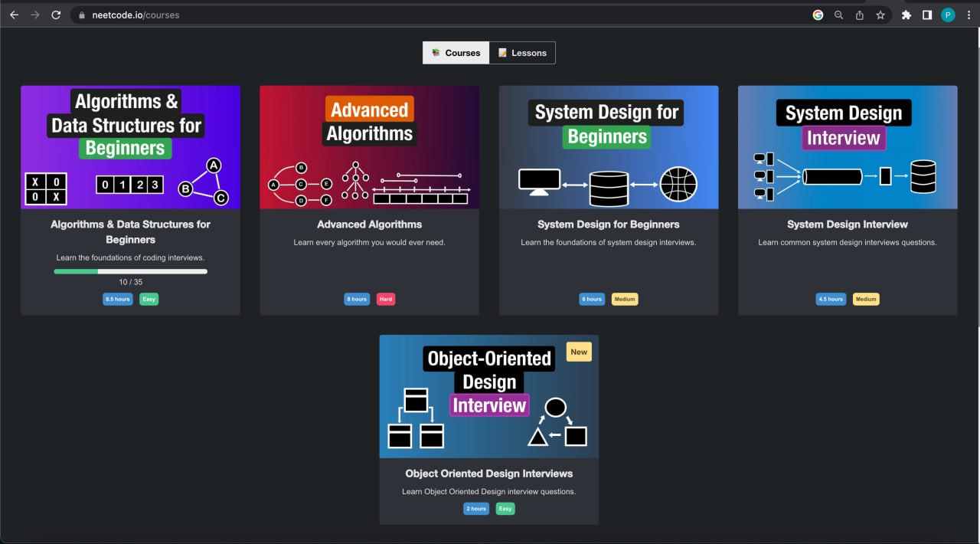Click the Algorithms & Data Structures card title
This screenshot has height=544, width=980.
(x=130, y=232)
